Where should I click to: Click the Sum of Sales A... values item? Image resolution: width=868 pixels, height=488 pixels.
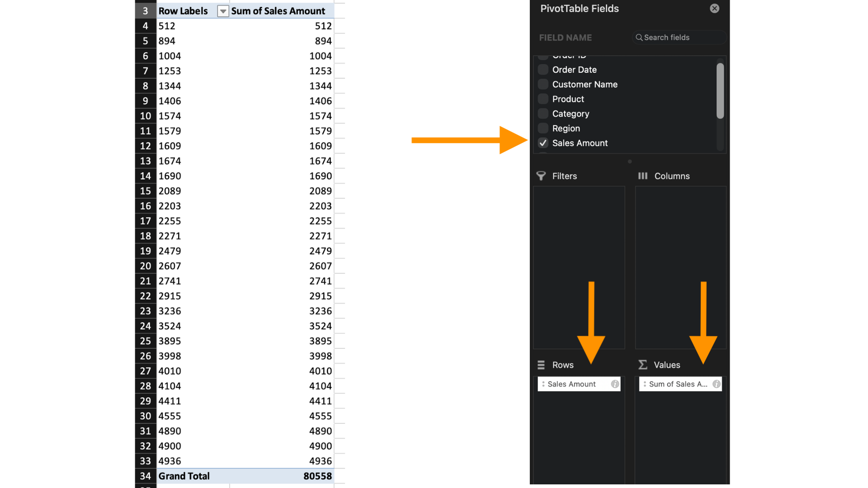[677, 384]
